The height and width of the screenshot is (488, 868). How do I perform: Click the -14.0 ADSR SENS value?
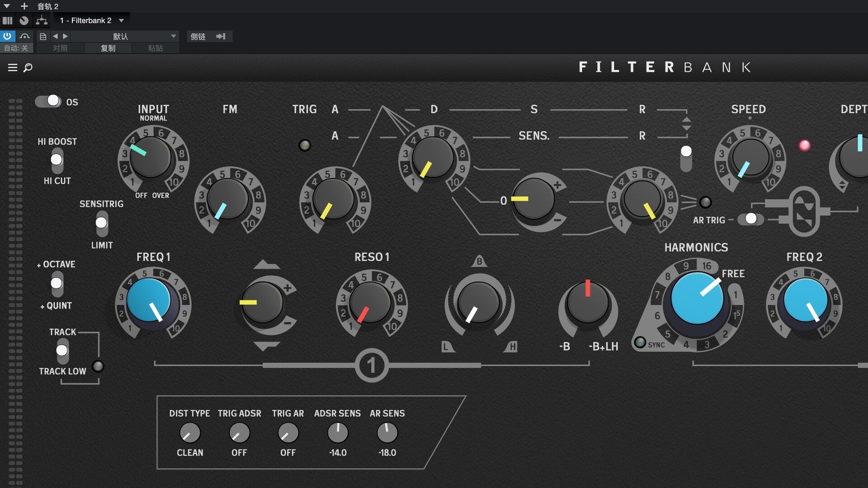338,453
